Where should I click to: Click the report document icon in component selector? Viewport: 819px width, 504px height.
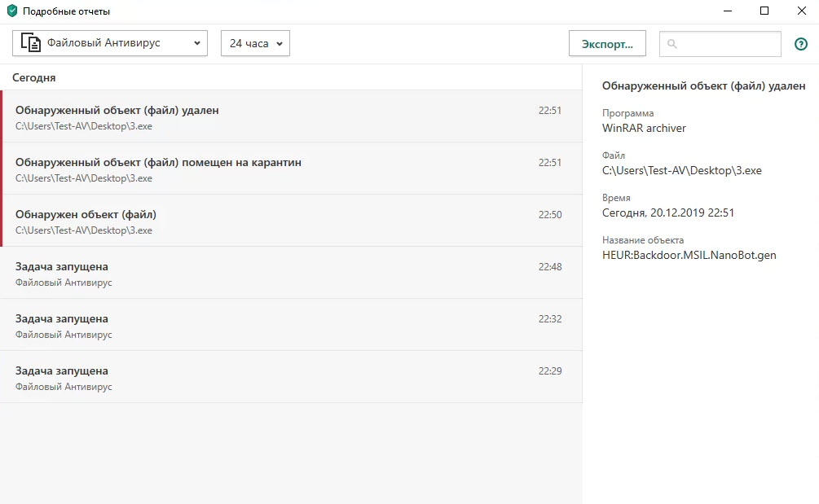tap(31, 43)
